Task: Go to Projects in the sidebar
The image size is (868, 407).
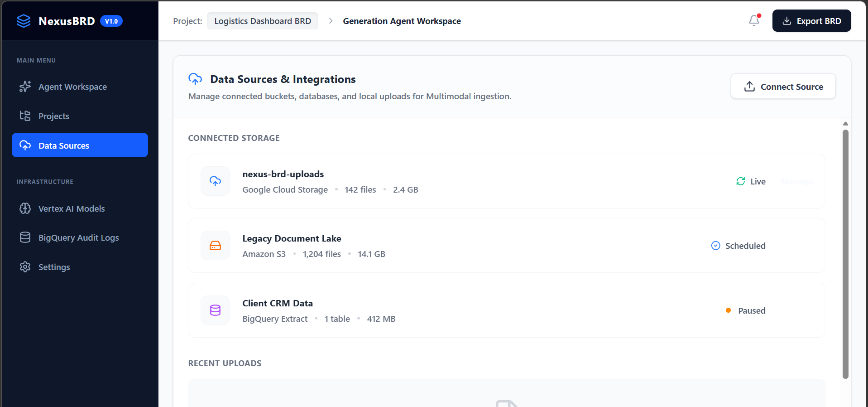Action: (80, 116)
